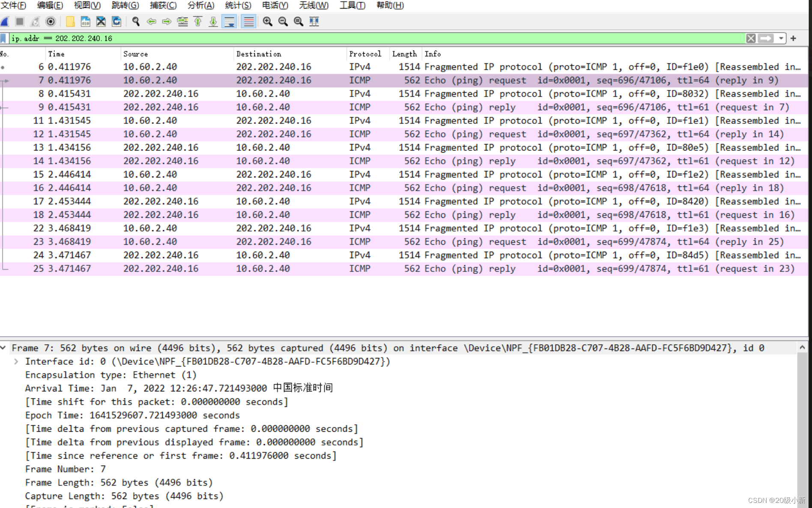Find a packet magnifier icon

(136, 21)
